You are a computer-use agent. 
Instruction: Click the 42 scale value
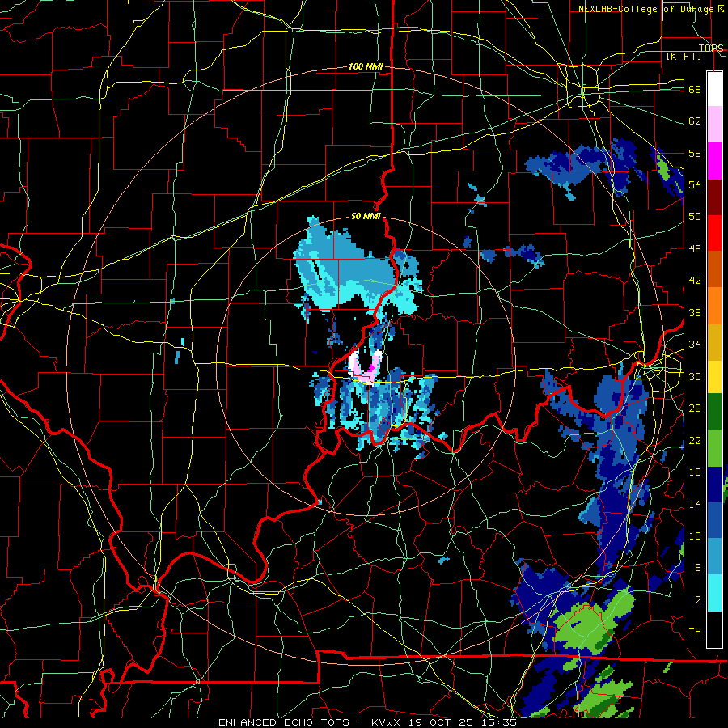pos(695,281)
